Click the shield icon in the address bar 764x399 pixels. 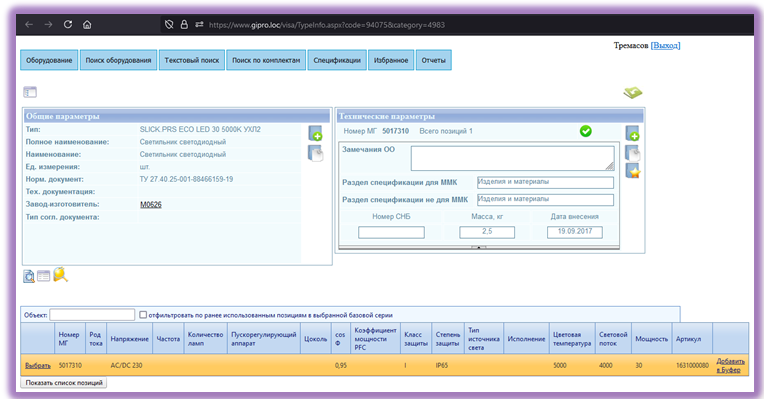(x=169, y=24)
